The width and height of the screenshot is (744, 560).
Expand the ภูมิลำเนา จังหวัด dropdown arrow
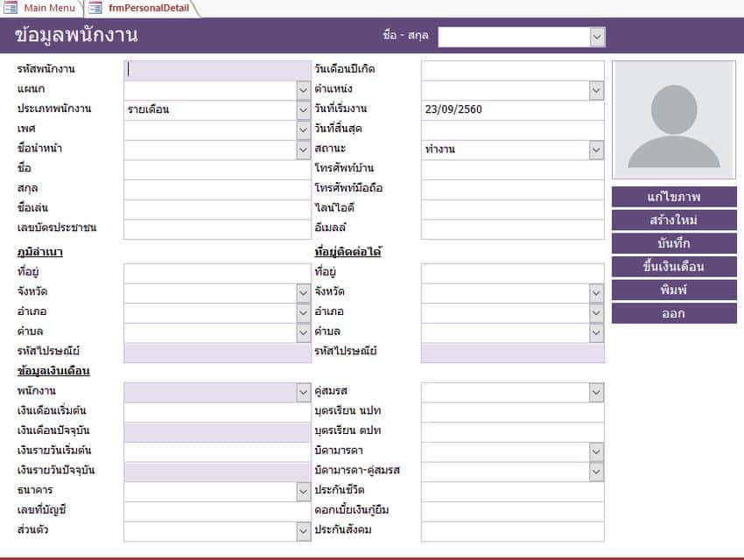coord(303,293)
